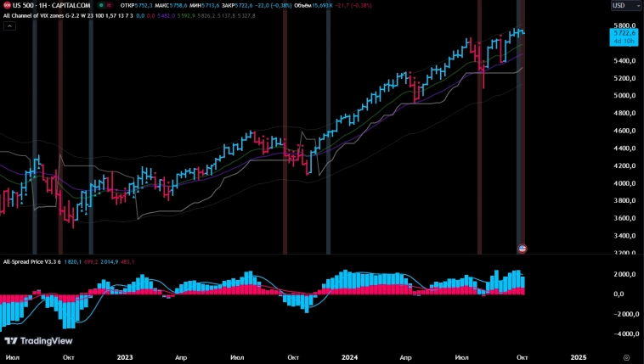The height and width of the screenshot is (364, 644).
Task: Click the 2024 label on time axis
Action: (349, 358)
